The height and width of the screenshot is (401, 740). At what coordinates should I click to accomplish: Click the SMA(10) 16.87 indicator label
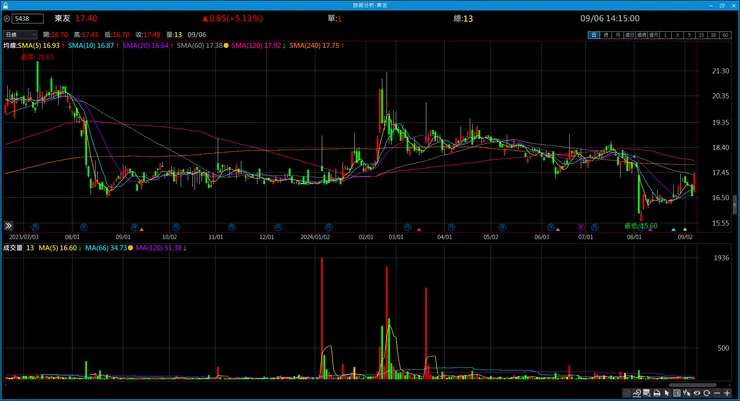91,46
